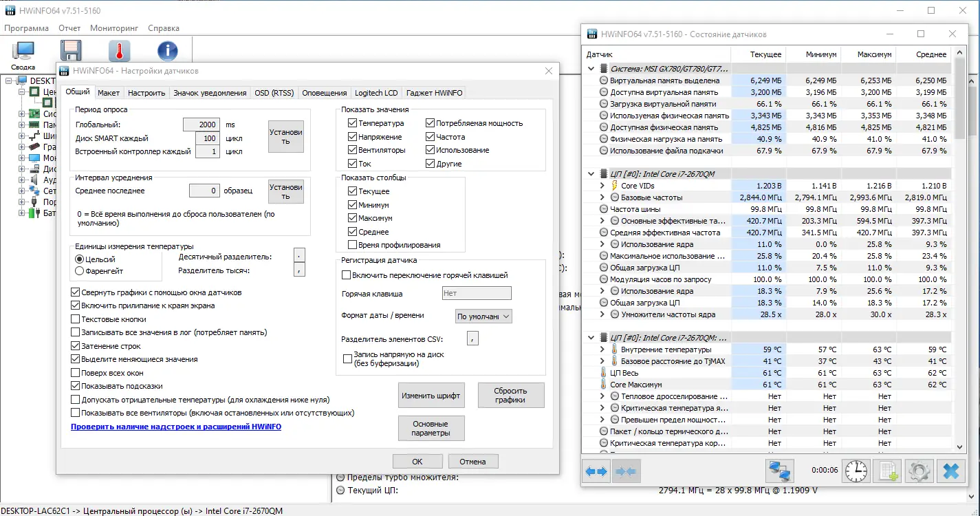
Task: Uncheck the Температура checkbox
Action: (x=353, y=123)
